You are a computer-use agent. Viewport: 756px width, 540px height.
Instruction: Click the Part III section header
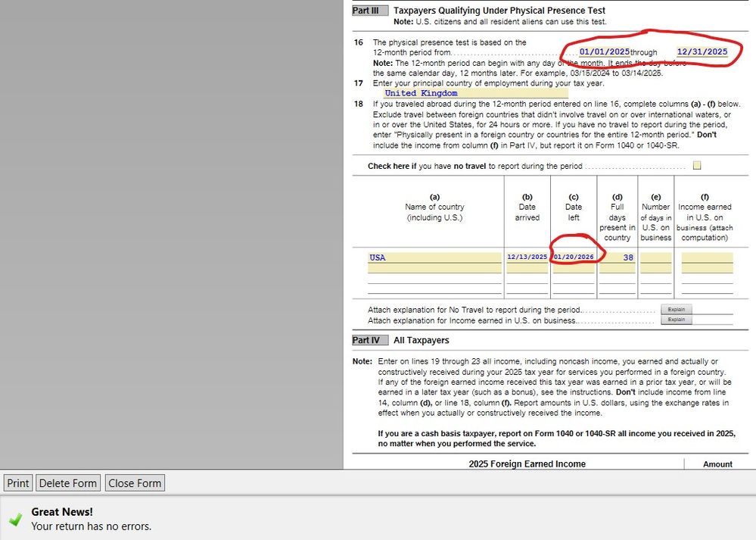(369, 10)
